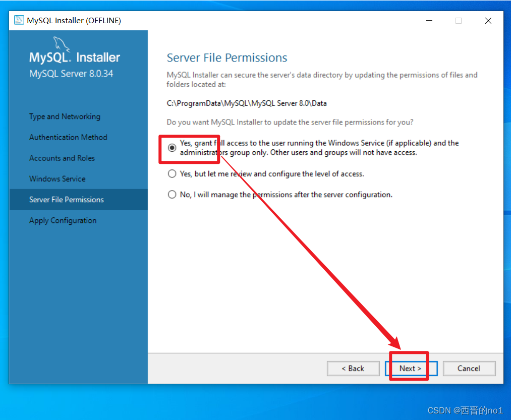
Task: Open the Windows Service step
Action: (x=58, y=179)
